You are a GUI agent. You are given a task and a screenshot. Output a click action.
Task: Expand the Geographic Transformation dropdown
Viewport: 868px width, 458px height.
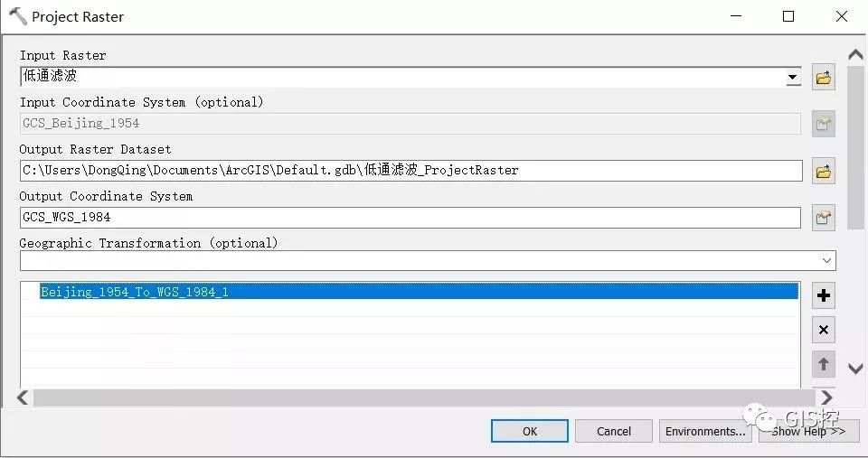click(x=826, y=260)
